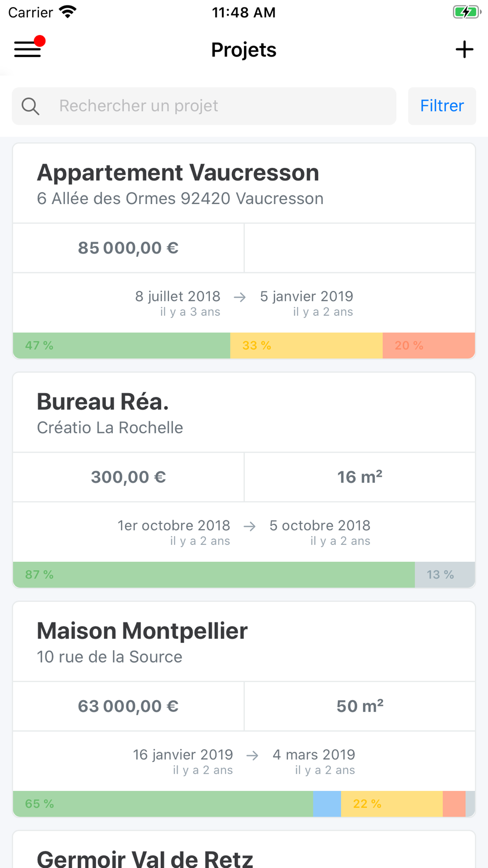This screenshot has height=868, width=488.
Task: Tap the 16 m² surface cell
Action: click(360, 477)
